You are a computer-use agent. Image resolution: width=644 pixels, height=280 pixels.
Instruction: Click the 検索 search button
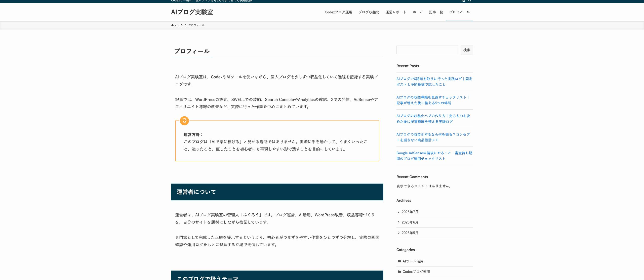click(467, 50)
